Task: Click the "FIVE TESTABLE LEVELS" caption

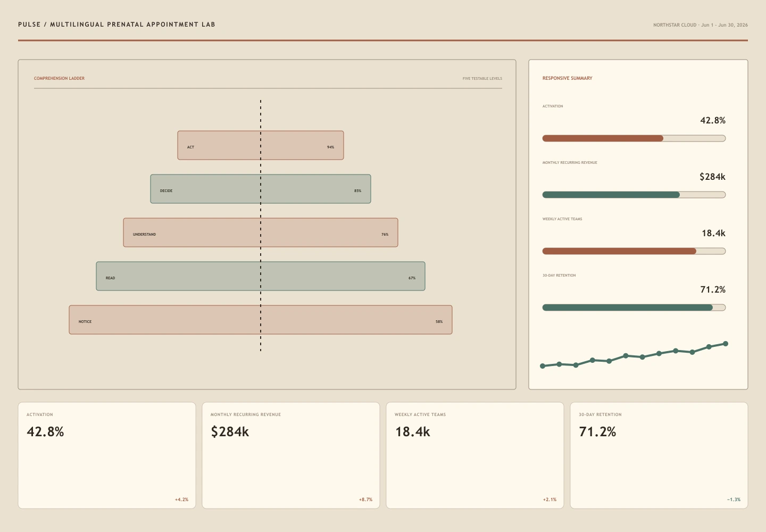Action: [x=482, y=79]
